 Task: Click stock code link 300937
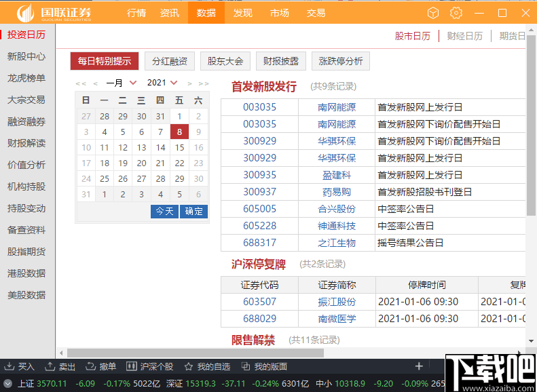tap(259, 192)
